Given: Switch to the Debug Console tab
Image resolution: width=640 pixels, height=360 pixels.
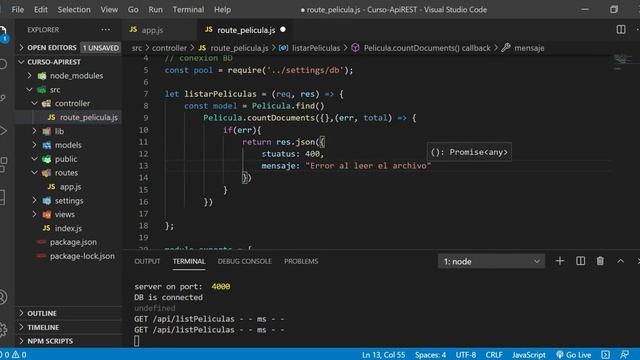Looking at the screenshot, I should 244,261.
